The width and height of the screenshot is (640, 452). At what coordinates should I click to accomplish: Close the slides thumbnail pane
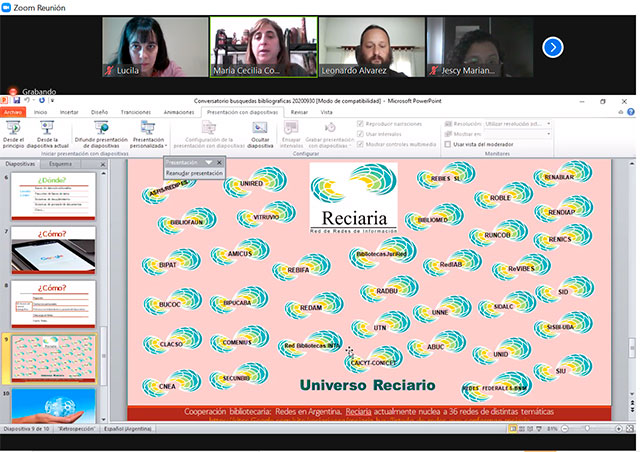[x=103, y=164]
